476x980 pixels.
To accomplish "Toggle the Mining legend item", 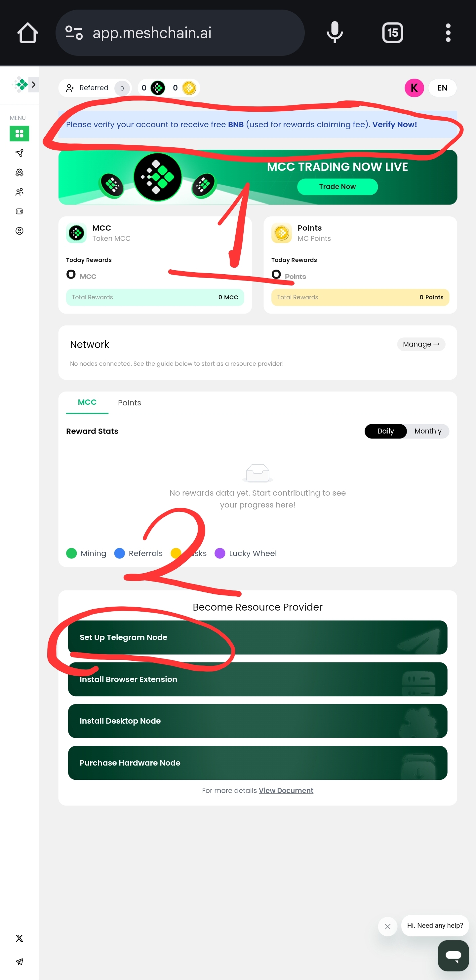I will [86, 553].
